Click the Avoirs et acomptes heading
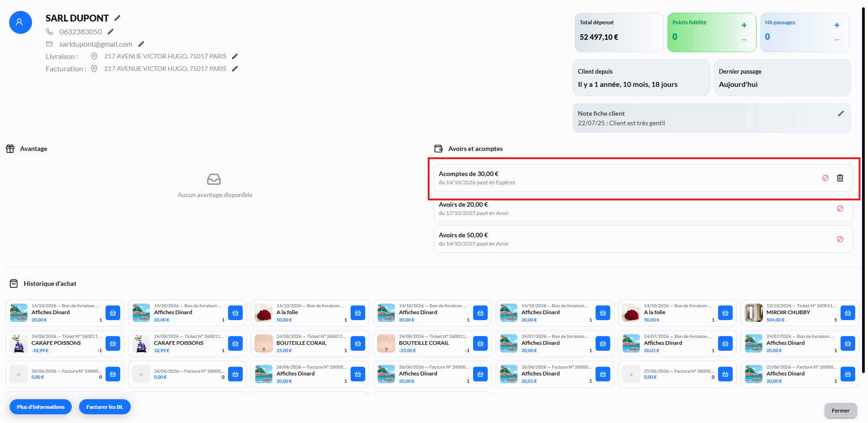This screenshot has width=868, height=423. (x=475, y=149)
